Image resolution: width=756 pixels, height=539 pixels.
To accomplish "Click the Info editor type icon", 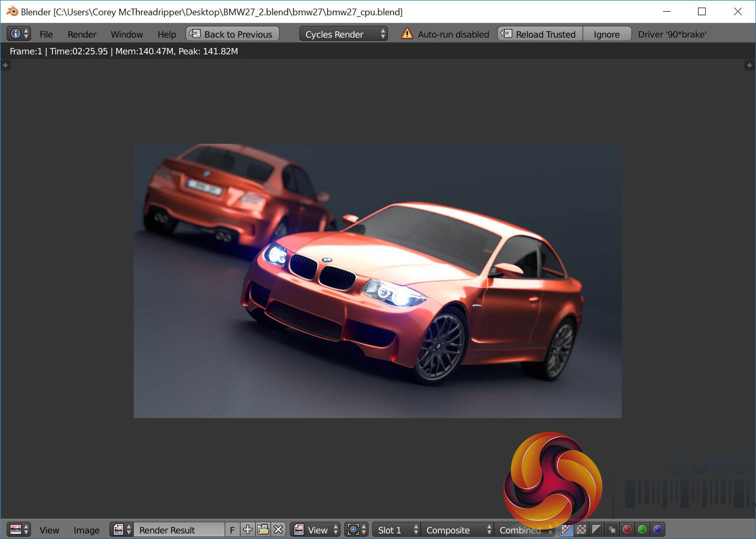I will 16,34.
